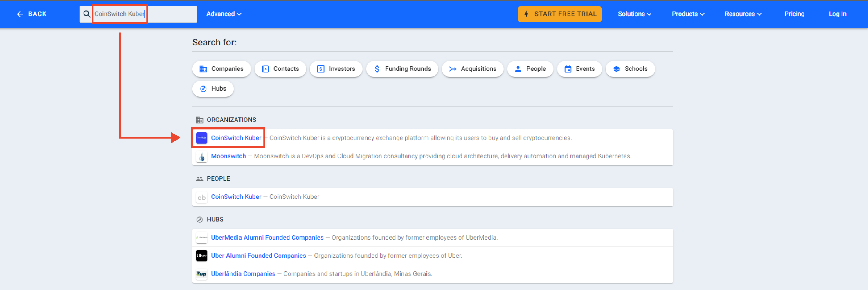Open the Moonswitch organization link
The image size is (868, 290).
228,156
